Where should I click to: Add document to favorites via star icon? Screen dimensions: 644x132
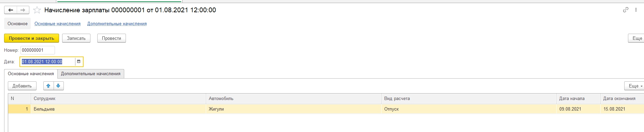(x=37, y=10)
